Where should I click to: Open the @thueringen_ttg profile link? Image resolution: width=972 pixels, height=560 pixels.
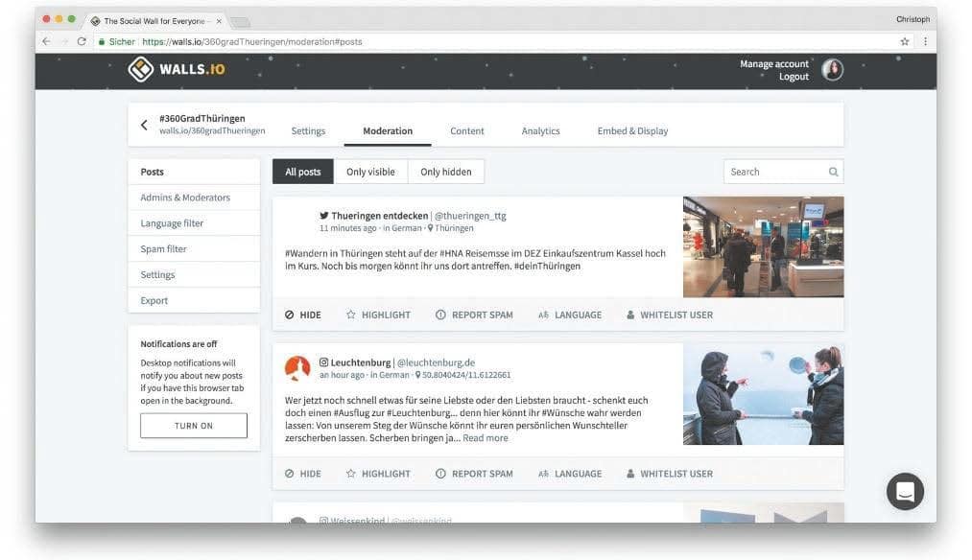[470, 216]
